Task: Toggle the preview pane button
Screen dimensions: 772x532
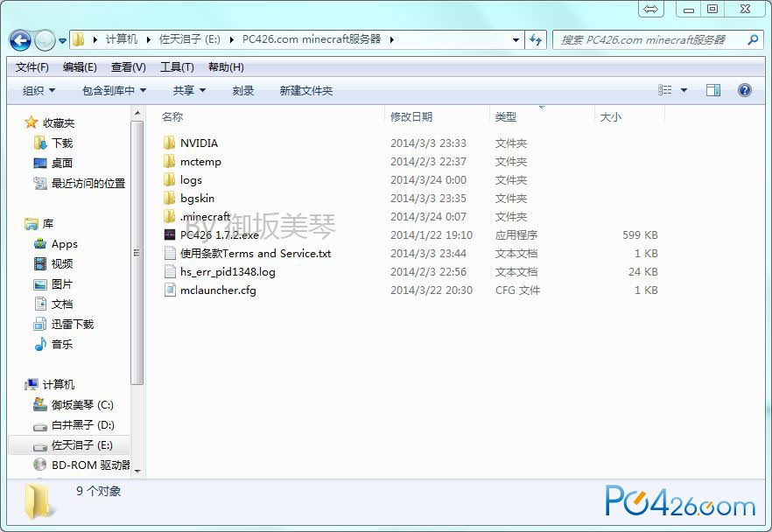Action: (x=712, y=89)
